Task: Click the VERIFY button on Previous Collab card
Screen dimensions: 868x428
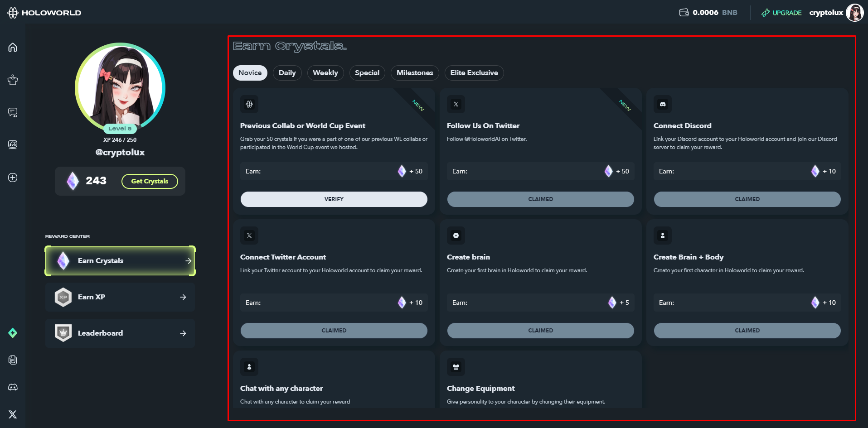Action: (334, 199)
